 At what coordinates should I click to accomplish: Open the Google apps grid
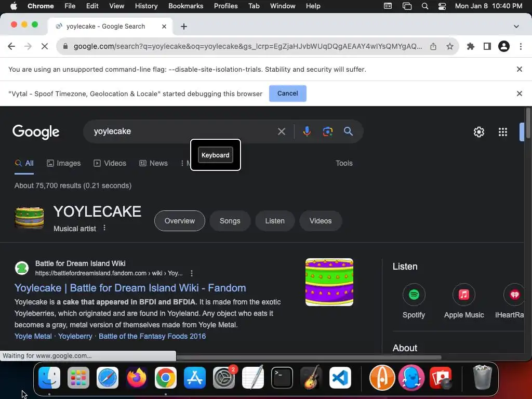tap(503, 132)
